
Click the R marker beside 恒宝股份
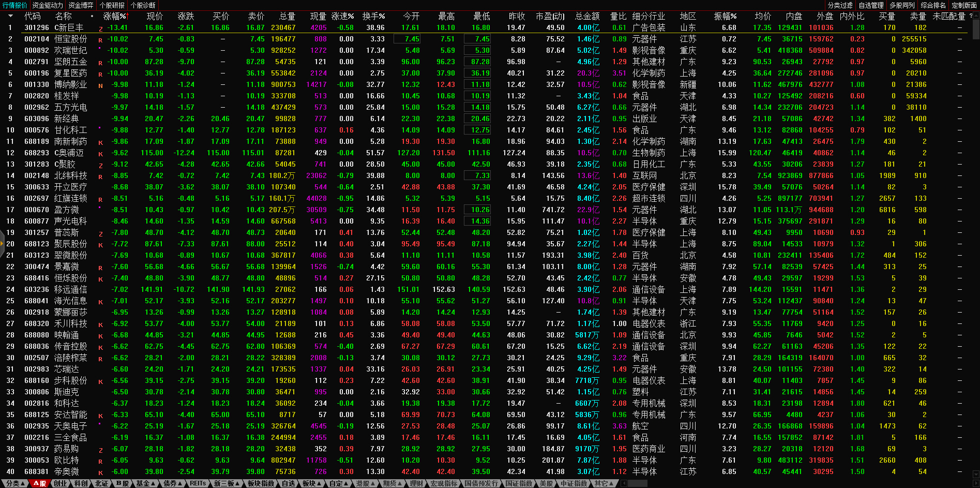tap(100, 39)
